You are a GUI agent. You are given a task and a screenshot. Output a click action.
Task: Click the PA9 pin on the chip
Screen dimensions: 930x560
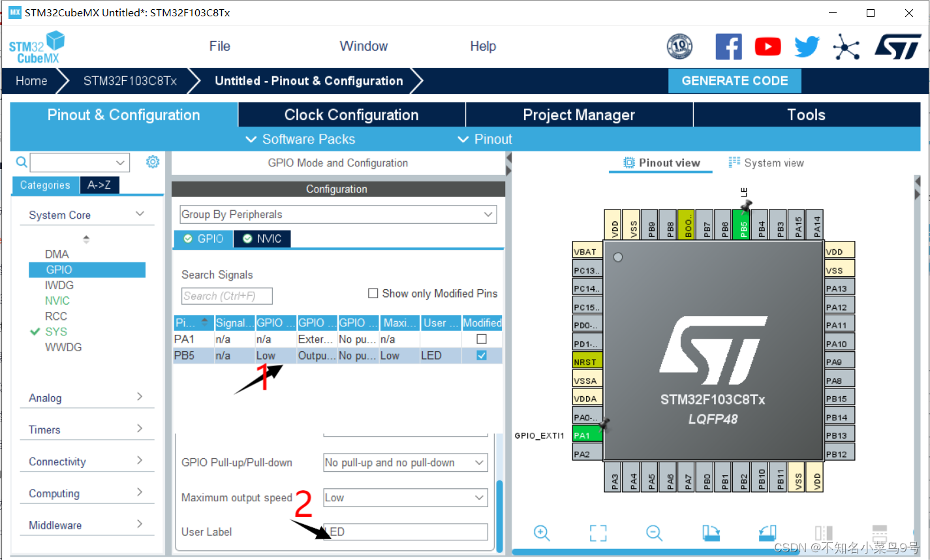coord(839,362)
